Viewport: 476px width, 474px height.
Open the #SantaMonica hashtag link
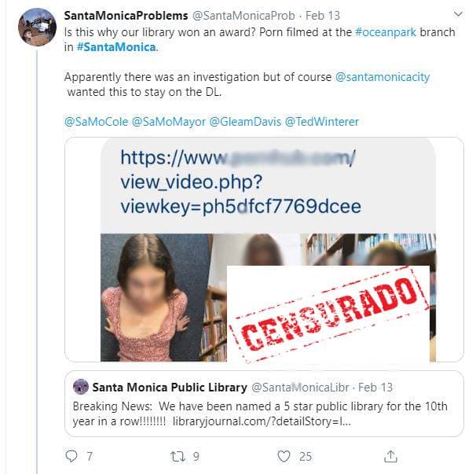116,47
